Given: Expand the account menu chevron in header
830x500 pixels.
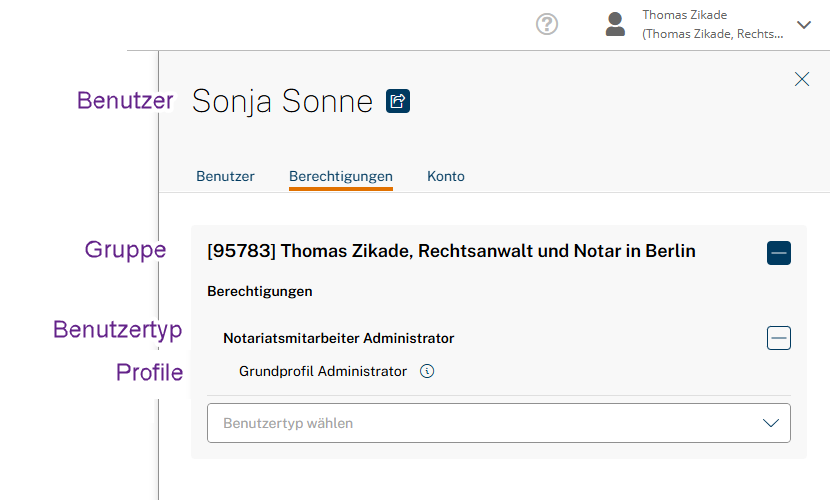Looking at the screenshot, I should click(804, 25).
